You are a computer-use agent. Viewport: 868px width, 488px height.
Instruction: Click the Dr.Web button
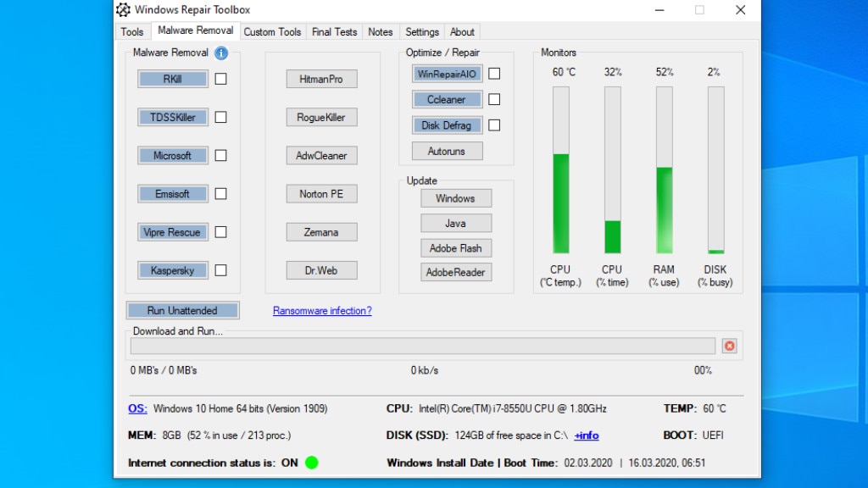point(321,270)
